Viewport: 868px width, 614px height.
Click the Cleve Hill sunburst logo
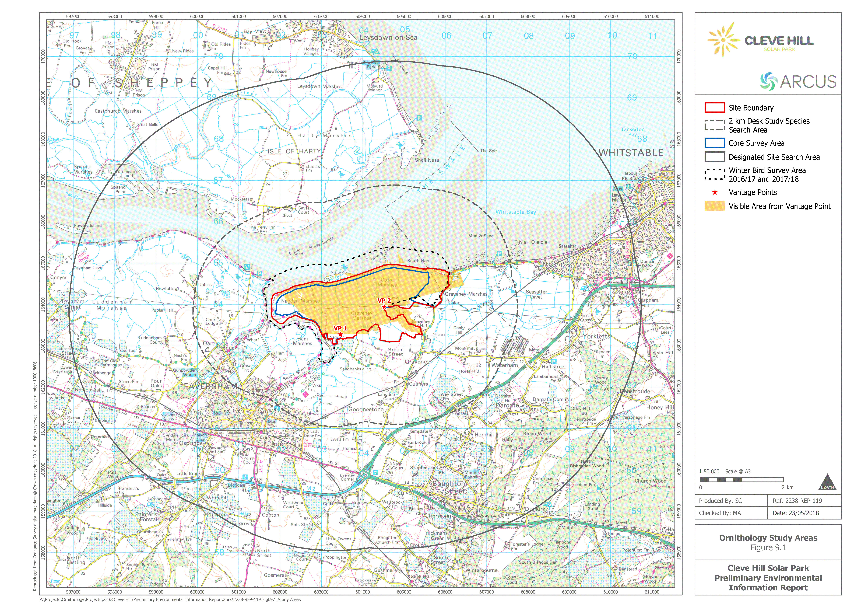[723, 40]
